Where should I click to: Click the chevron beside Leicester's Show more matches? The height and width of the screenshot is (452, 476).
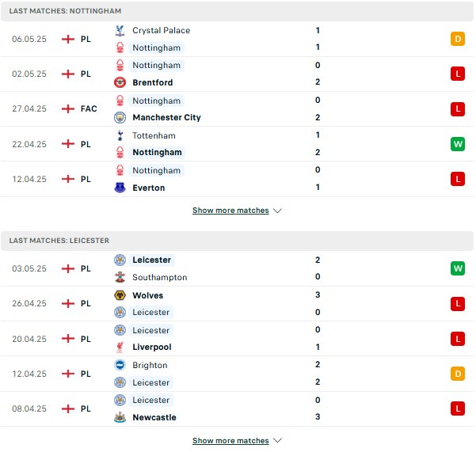pos(277,440)
